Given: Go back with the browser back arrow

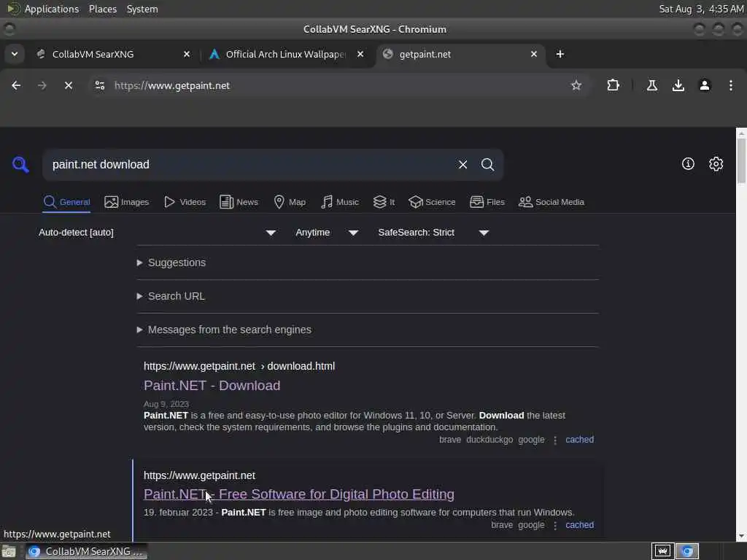Looking at the screenshot, I should point(16,85).
